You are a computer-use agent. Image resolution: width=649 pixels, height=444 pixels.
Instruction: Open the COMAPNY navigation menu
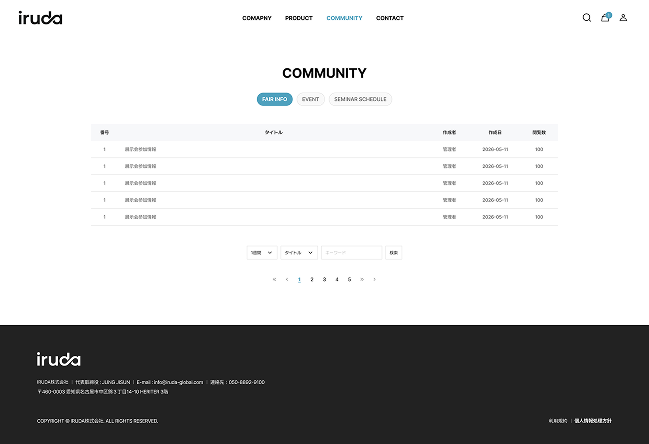(x=257, y=18)
